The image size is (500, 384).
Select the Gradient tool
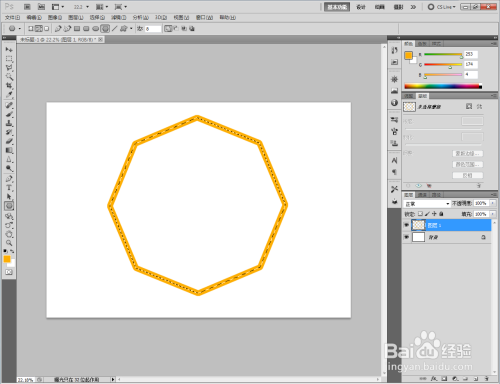(9, 150)
